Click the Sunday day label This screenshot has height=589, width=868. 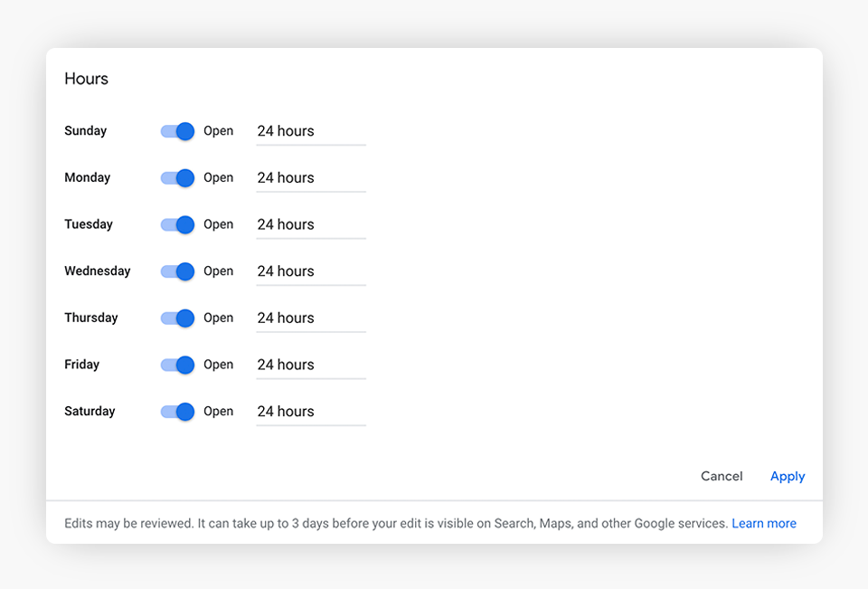[85, 131]
